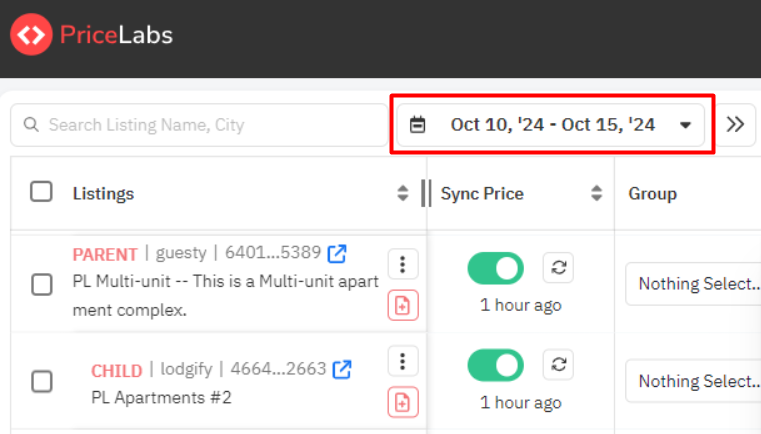Click the PriceLabs logo
This screenshot has height=434, width=761.
pos(92,34)
